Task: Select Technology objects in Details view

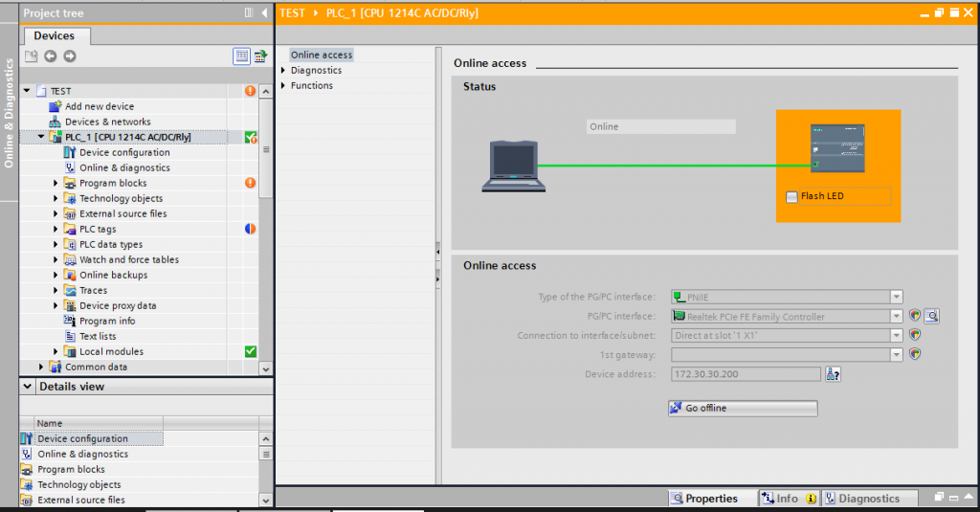Action: (79, 484)
